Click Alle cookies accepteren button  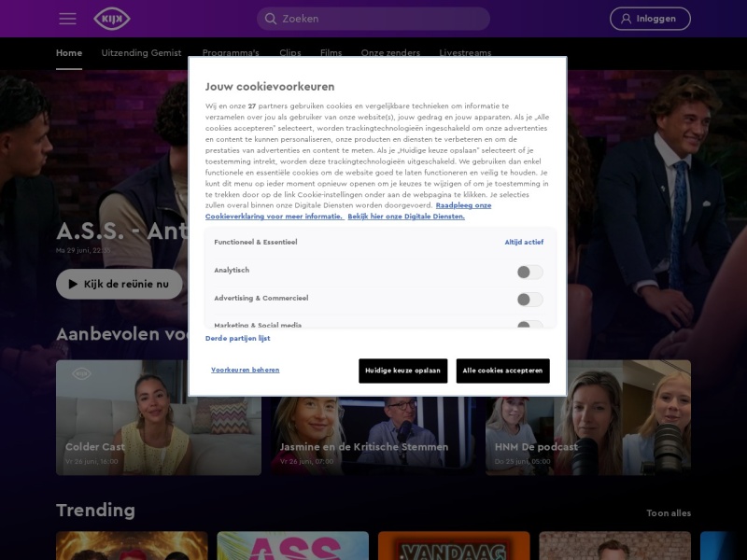502,371
